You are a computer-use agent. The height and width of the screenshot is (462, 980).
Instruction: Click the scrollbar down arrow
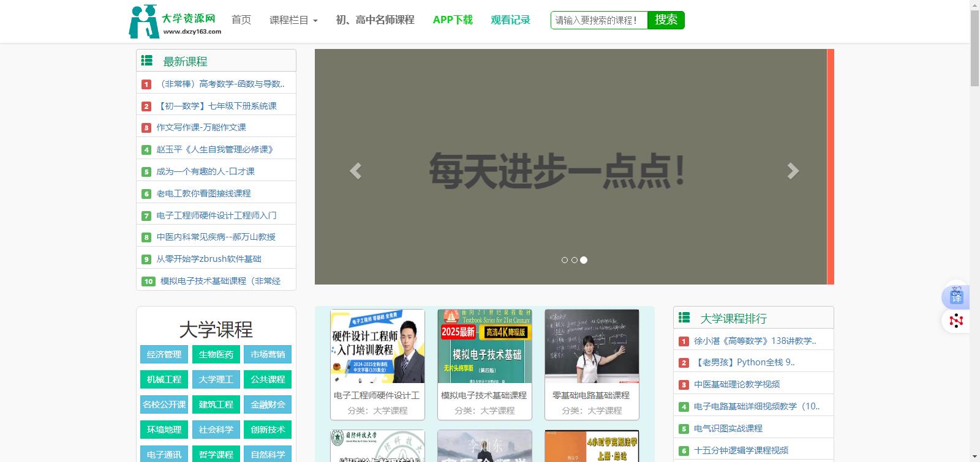tap(974, 456)
